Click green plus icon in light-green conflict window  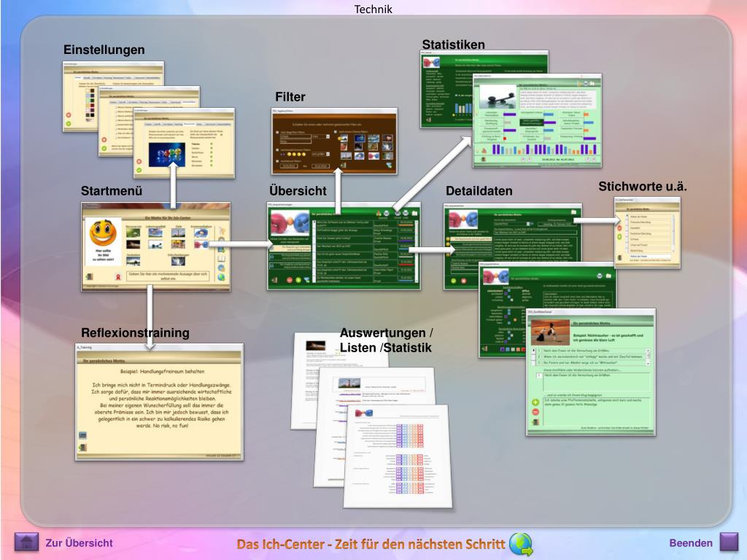coord(535,402)
